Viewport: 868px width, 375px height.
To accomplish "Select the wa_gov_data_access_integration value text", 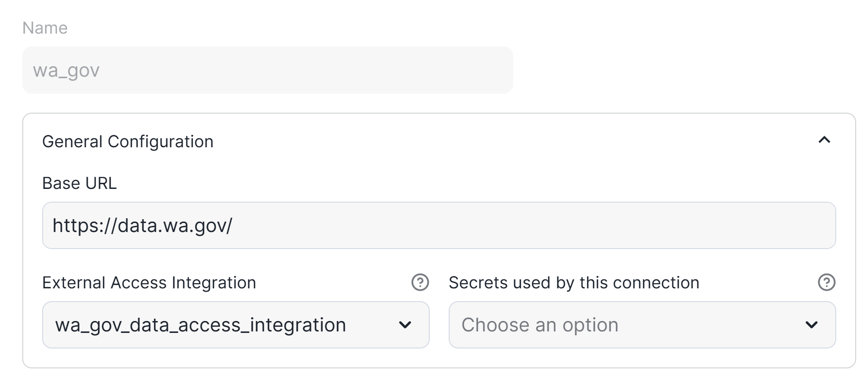I will pos(200,325).
